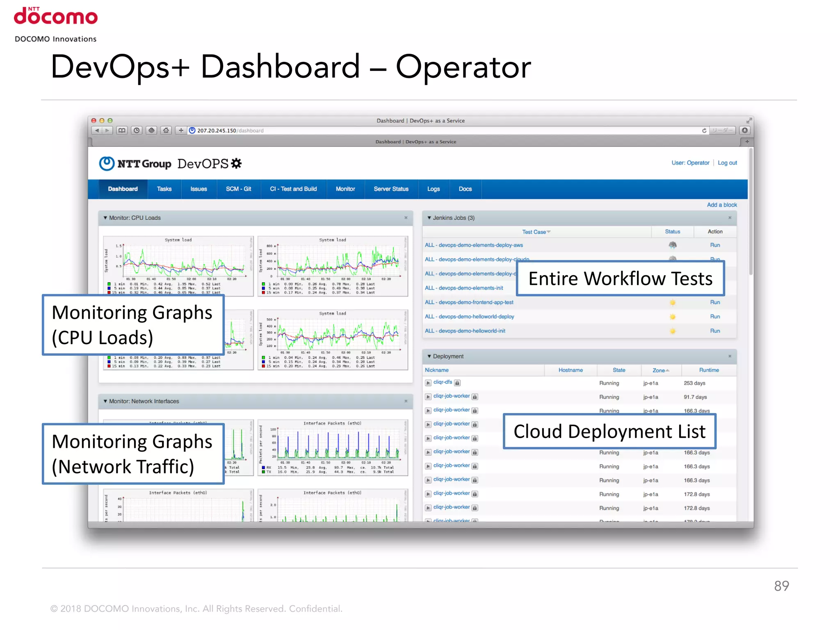Viewport: 840px width, 630px height.
Task: Open the Docs tab
Action: pos(465,189)
